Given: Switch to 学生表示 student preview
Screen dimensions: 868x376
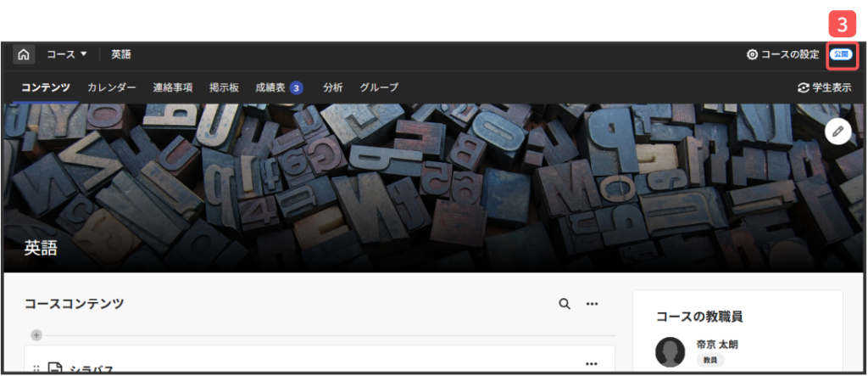Looking at the screenshot, I should tap(825, 87).
